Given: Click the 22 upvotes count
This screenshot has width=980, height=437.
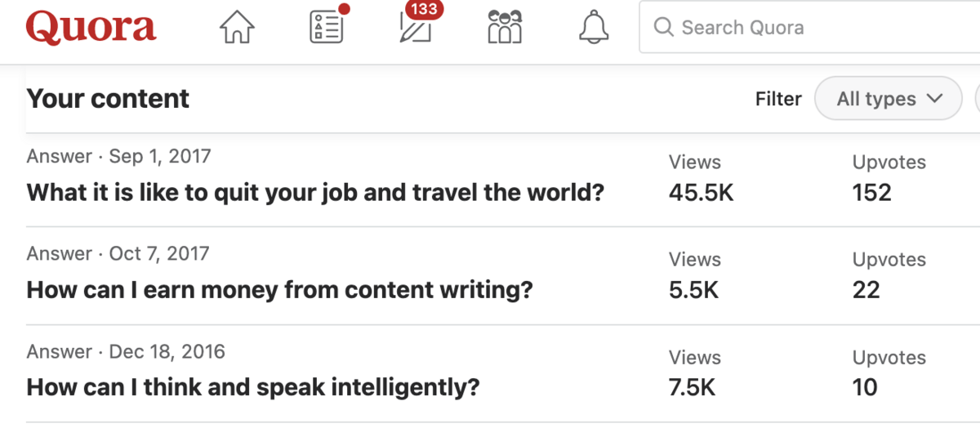Looking at the screenshot, I should [866, 290].
